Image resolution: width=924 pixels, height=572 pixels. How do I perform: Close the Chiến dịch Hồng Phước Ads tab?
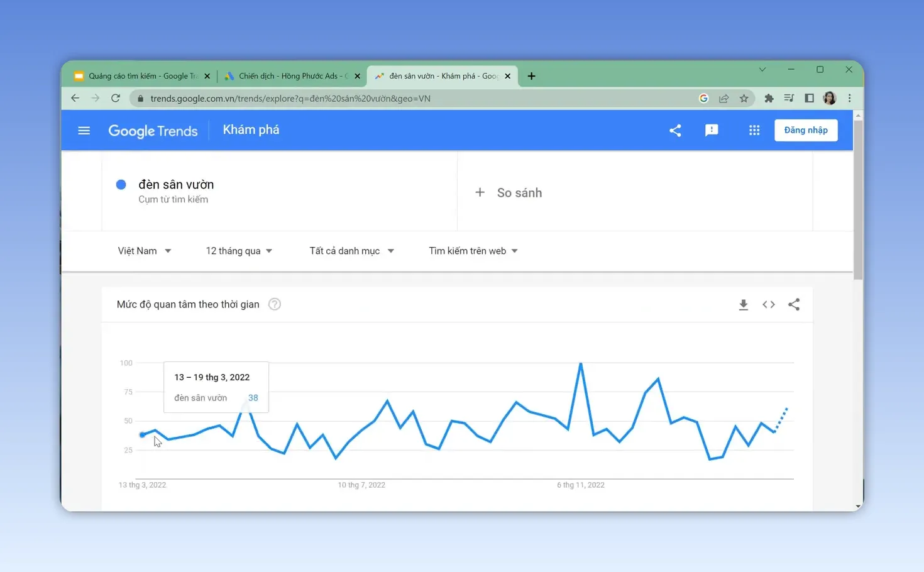point(357,76)
